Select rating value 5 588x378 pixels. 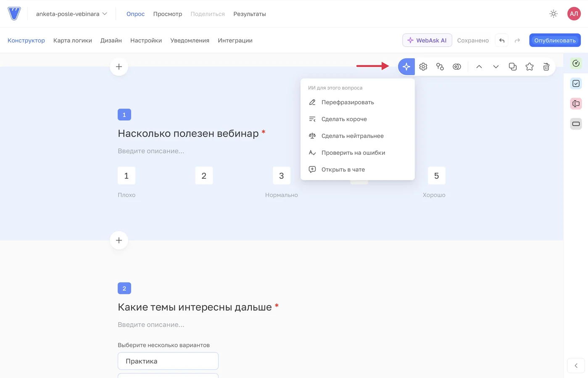437,176
